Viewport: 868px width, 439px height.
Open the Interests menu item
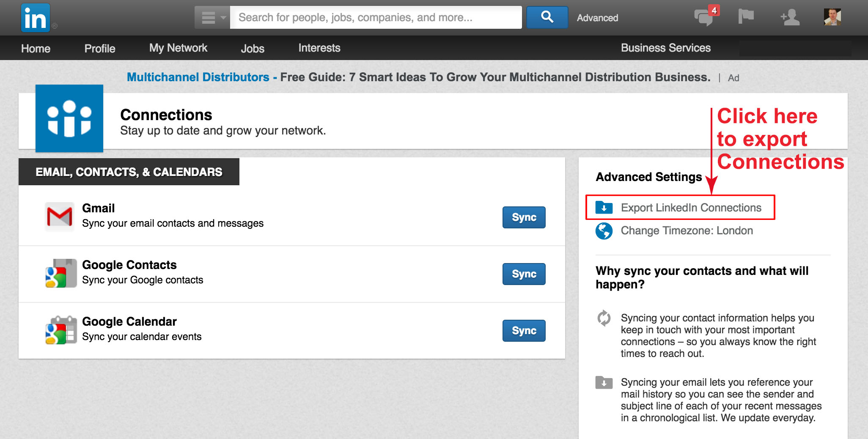(x=319, y=48)
